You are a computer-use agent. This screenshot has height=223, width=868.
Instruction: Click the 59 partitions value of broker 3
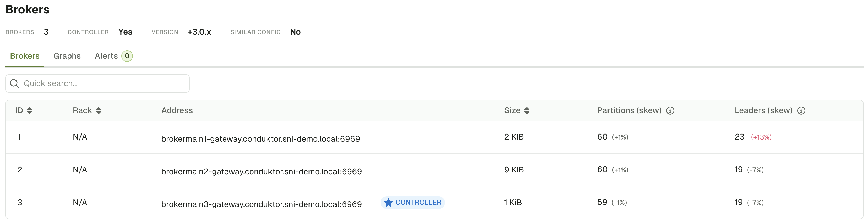(x=602, y=203)
